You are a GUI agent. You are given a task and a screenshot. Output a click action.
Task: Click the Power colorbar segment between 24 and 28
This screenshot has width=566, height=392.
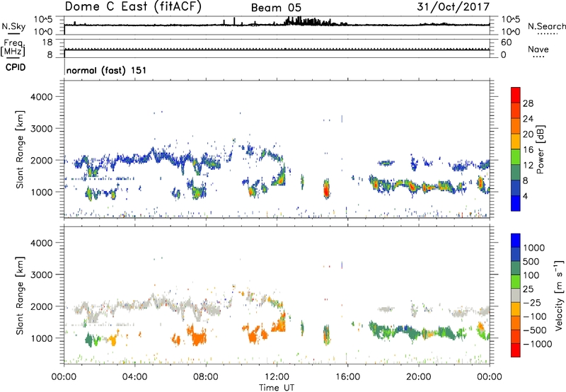tap(516, 110)
